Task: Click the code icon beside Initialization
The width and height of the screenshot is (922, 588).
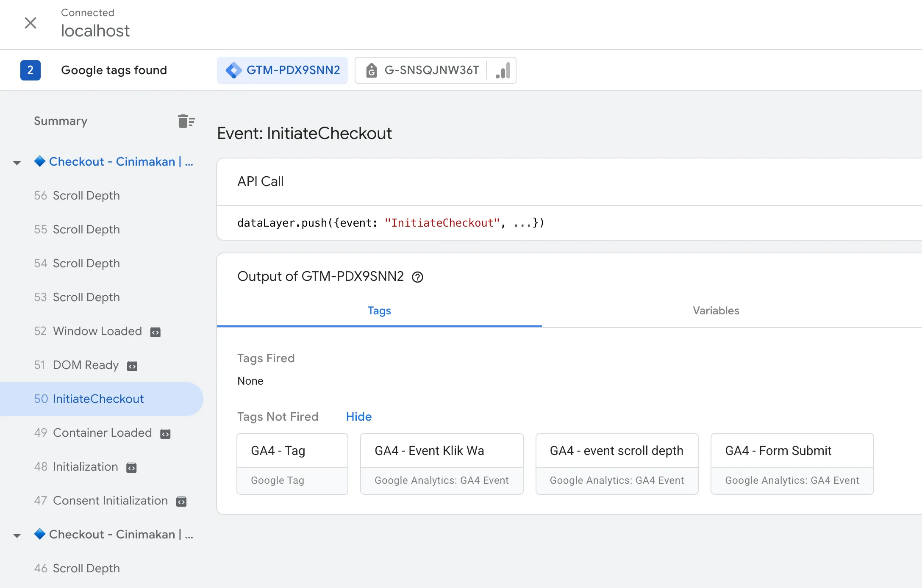Action: click(x=132, y=468)
